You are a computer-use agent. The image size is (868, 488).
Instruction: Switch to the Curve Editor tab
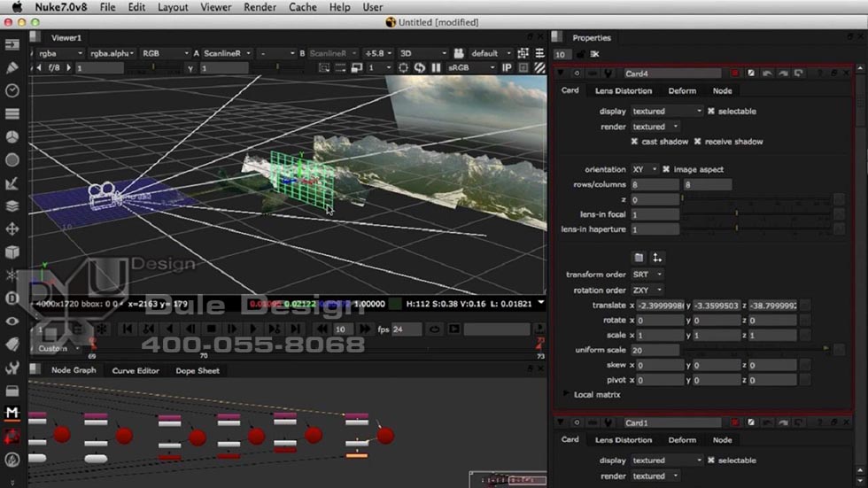[x=135, y=371]
